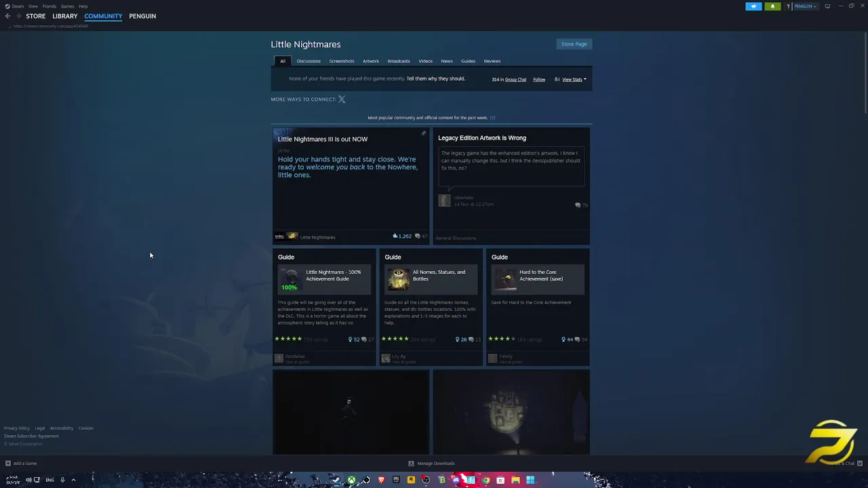Click star rating of the 100% Achievement Guide
The width and height of the screenshot is (868, 488).
[x=288, y=339]
